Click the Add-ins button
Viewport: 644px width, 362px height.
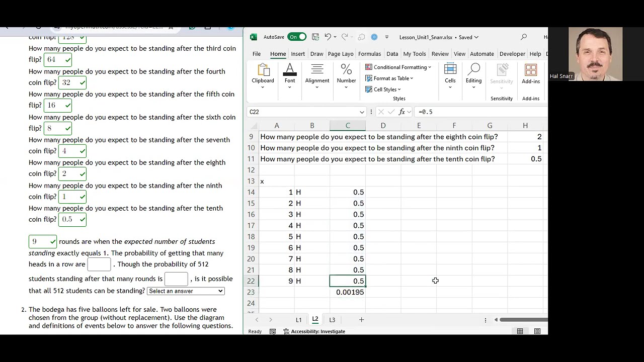(x=531, y=74)
